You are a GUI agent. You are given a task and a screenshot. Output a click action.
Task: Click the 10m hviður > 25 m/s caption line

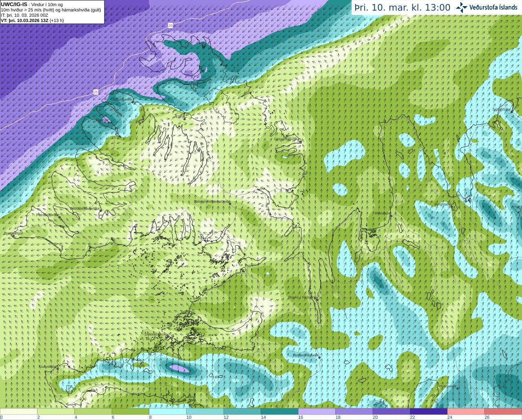point(51,10)
